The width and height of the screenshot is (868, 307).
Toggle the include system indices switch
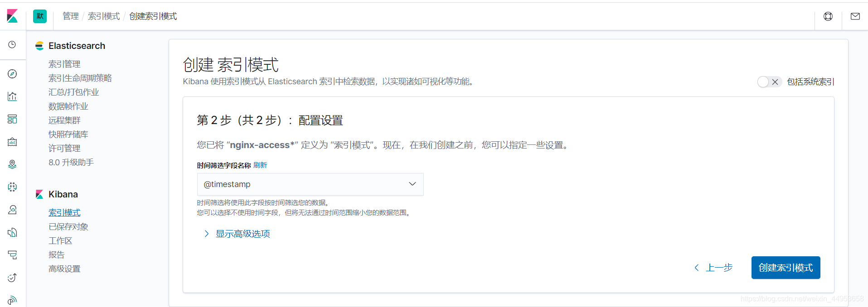click(769, 82)
